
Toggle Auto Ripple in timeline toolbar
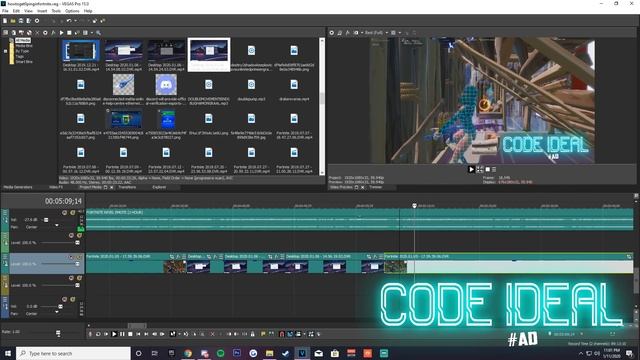point(298,334)
